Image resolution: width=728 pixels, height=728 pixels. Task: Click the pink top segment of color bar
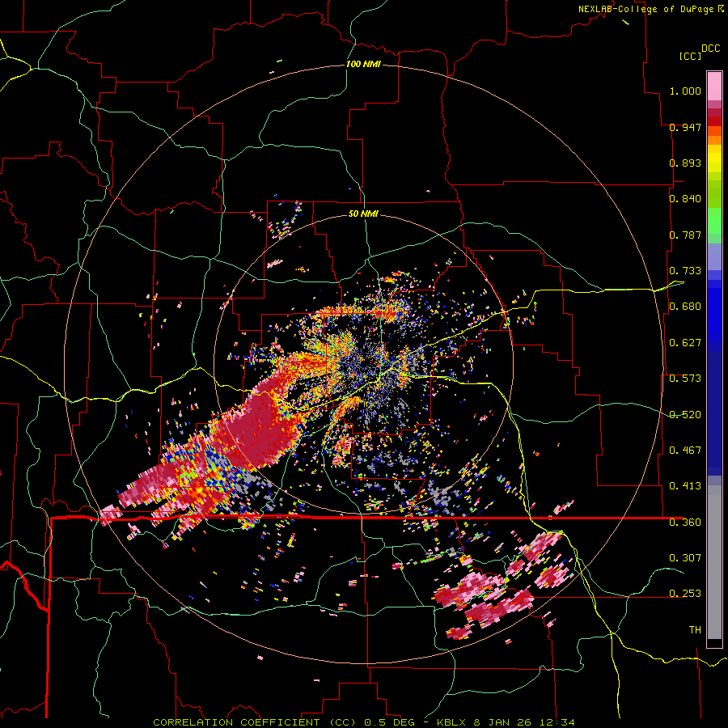pos(714,86)
